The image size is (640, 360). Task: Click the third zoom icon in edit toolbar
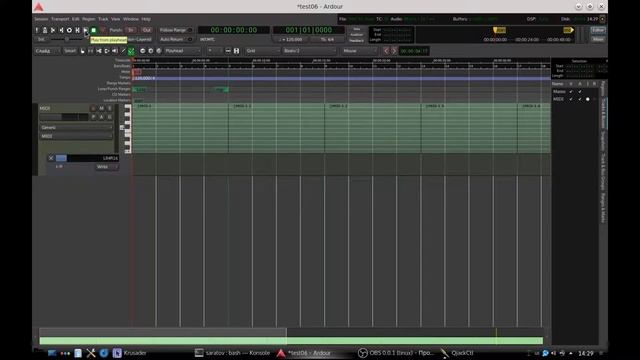coord(159,51)
